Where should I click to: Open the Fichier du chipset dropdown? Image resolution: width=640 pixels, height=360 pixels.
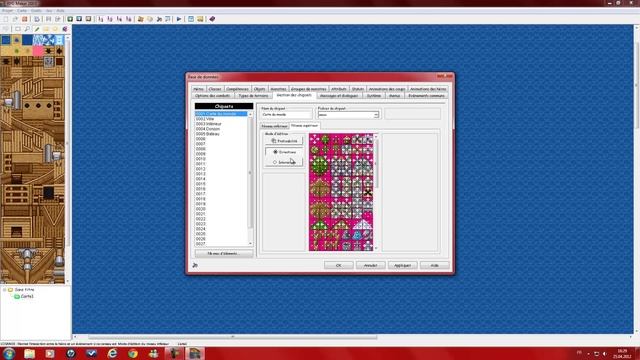coord(376,115)
